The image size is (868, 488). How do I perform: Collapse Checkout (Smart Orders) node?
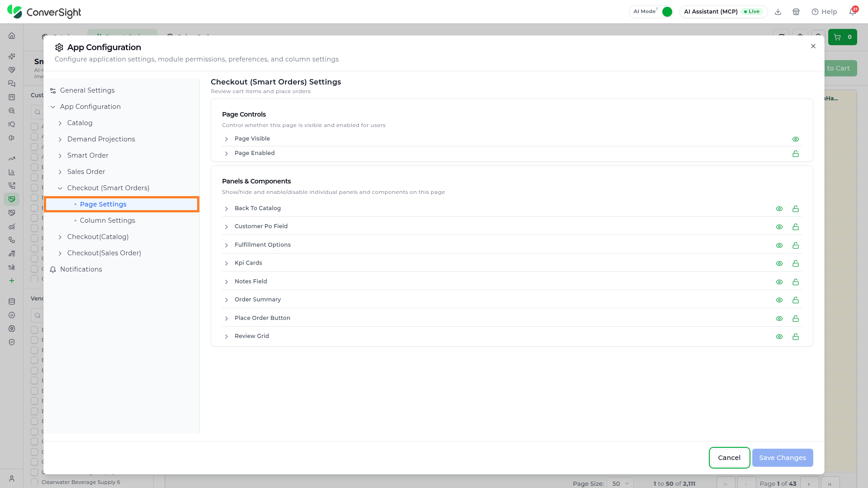(60, 188)
